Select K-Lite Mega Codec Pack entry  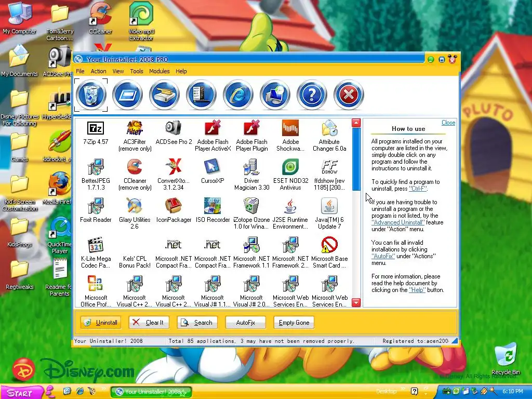tap(96, 253)
